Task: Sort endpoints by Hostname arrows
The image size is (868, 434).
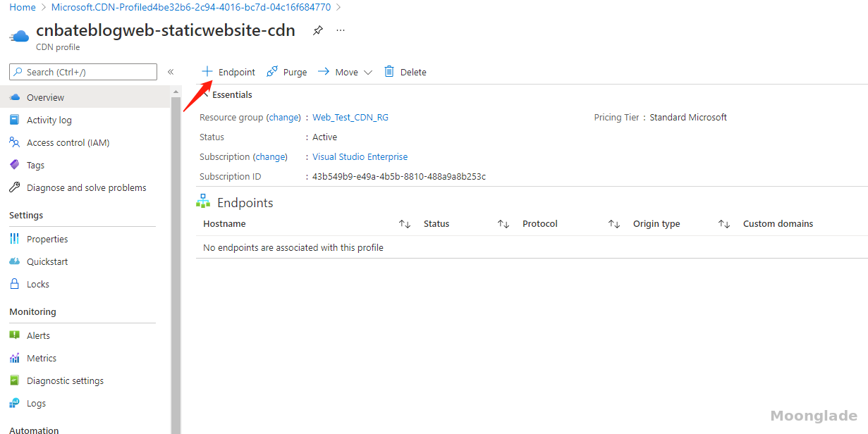Action: click(x=405, y=224)
